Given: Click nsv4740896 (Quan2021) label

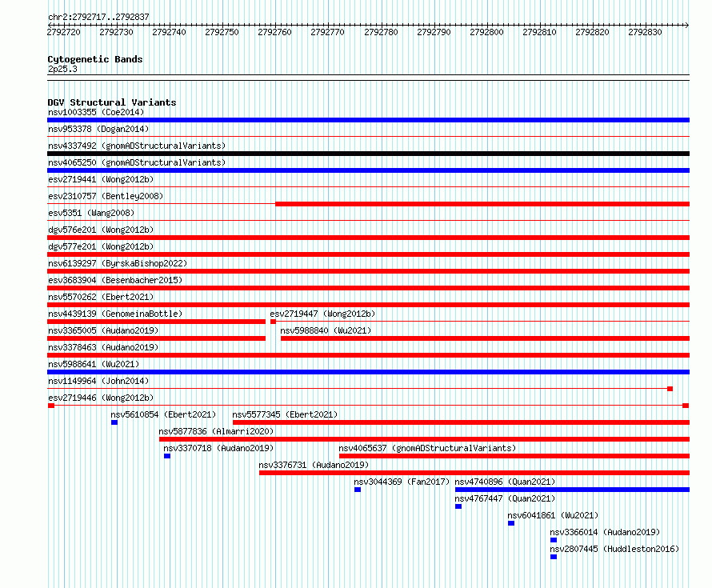Looking at the screenshot, I should pyautogui.click(x=505, y=482).
